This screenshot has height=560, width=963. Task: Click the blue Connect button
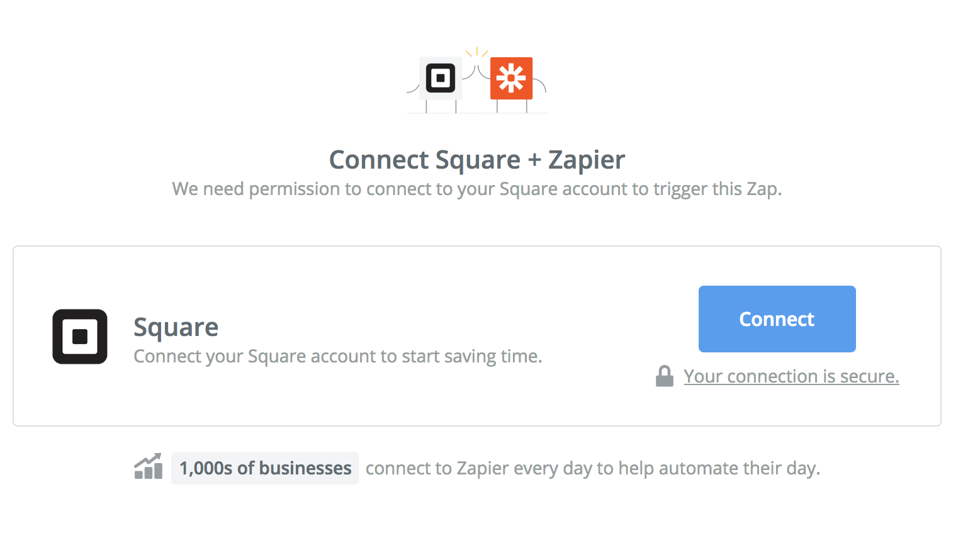click(777, 319)
